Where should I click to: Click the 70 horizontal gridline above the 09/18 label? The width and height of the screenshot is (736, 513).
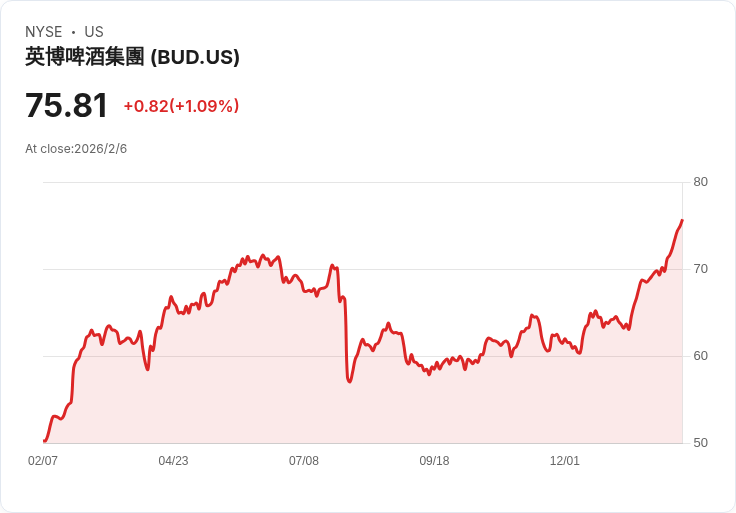[x=434, y=269]
